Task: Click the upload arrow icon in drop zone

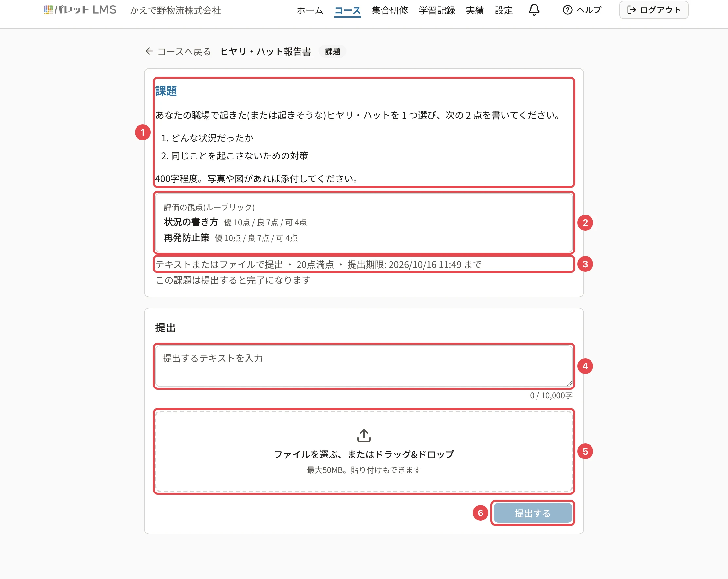Action: (x=364, y=436)
